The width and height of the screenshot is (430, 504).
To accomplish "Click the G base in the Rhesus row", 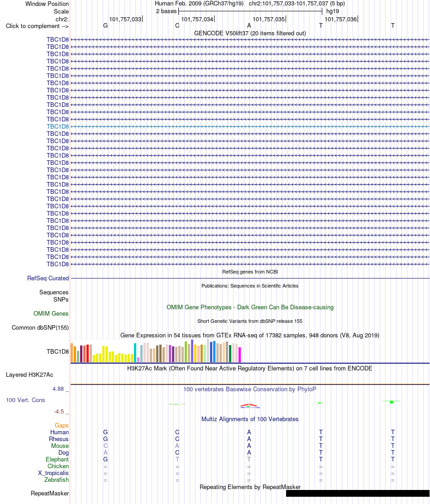I will 105,439.
